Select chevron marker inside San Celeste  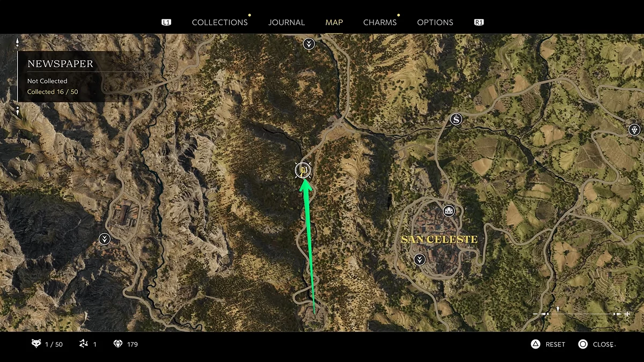[420, 260]
